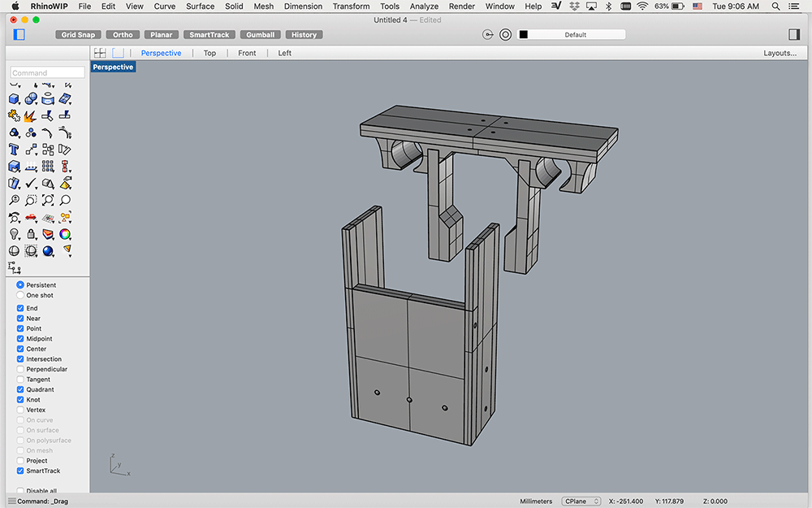Open the Default layer dropdown
The height and width of the screenshot is (508, 812).
click(x=571, y=35)
